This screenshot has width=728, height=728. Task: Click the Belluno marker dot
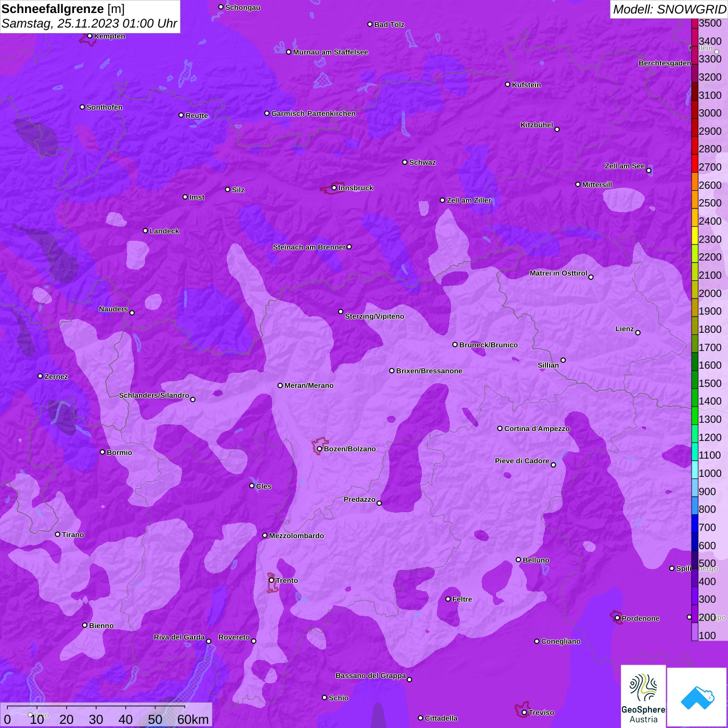click(518, 560)
